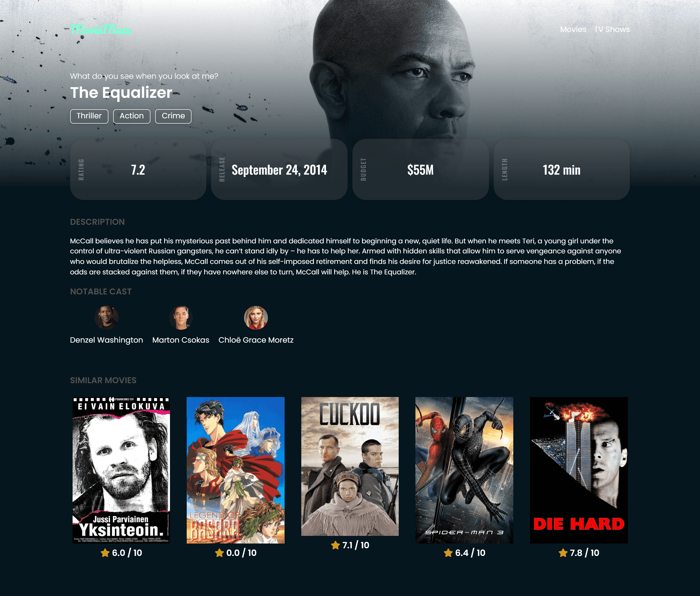Screen dimensions: 700x596
Task: Switch to the TV Shows tab
Action: click(x=612, y=29)
